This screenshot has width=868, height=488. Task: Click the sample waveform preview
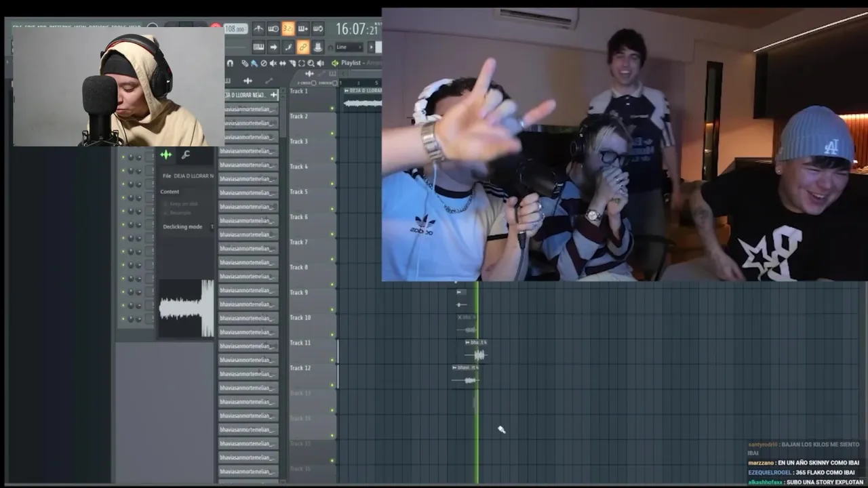[186, 308]
